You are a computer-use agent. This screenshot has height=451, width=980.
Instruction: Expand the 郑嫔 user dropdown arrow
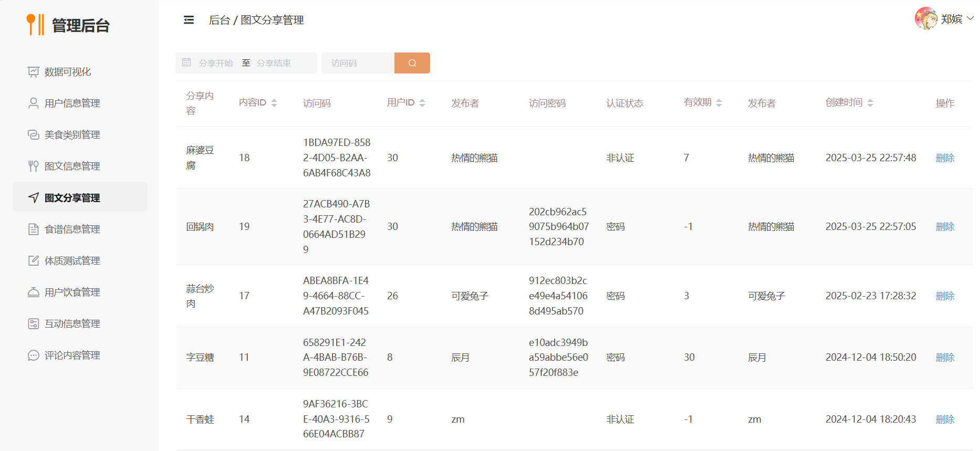970,18
